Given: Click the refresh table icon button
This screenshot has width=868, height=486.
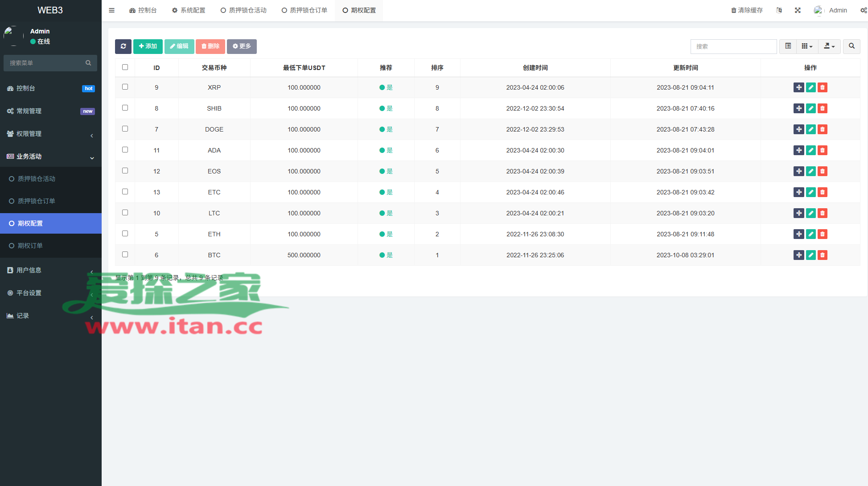Looking at the screenshot, I should pyautogui.click(x=123, y=46).
